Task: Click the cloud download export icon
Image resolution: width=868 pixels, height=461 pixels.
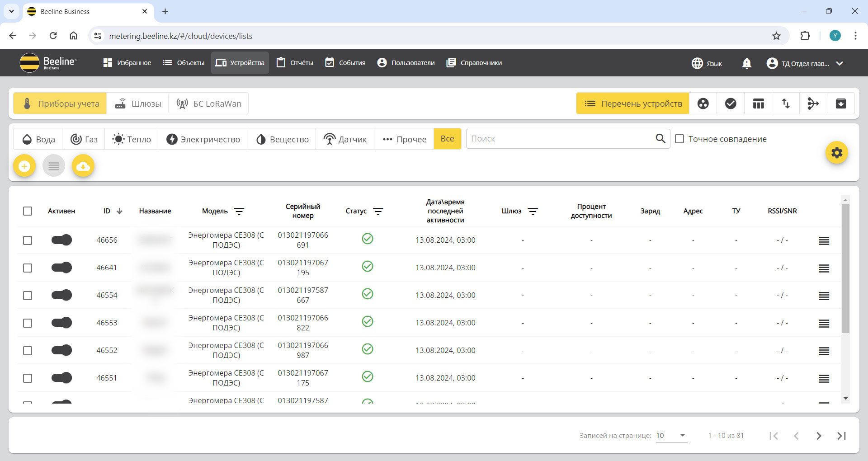Action: [x=83, y=166]
